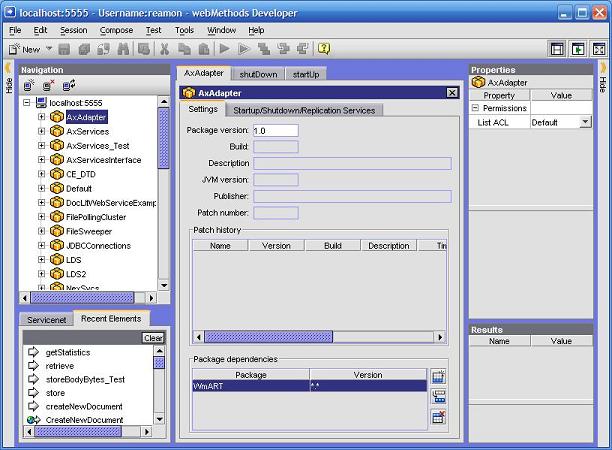Expand the AxServices package node

(x=41, y=131)
